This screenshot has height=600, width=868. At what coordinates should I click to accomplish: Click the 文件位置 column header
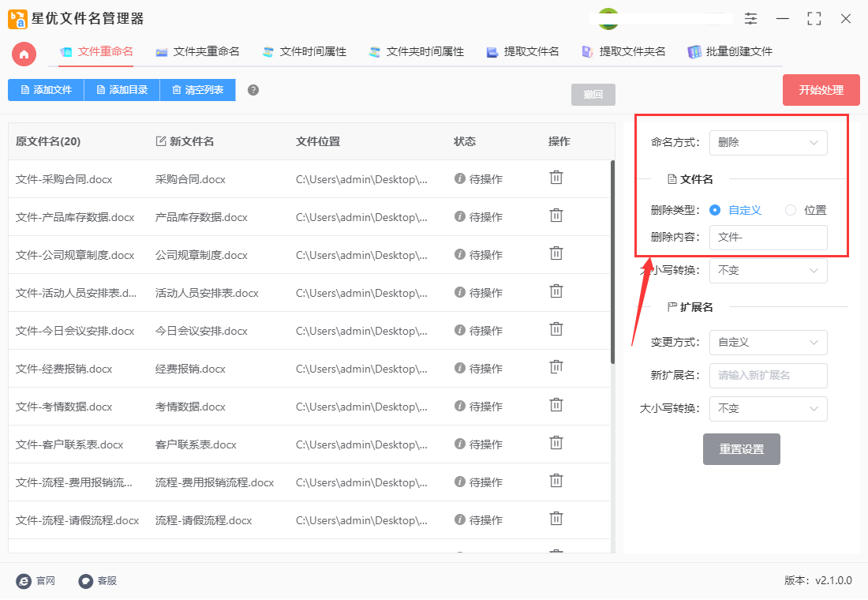(318, 142)
